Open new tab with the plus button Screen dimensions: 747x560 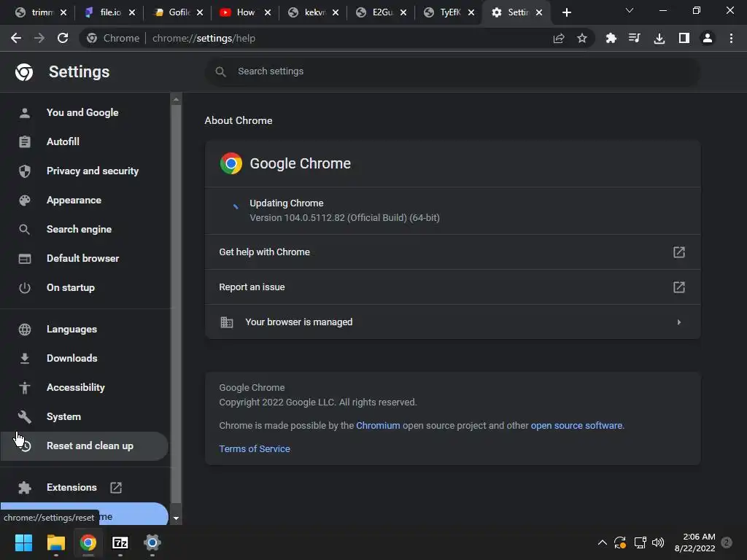click(x=566, y=12)
